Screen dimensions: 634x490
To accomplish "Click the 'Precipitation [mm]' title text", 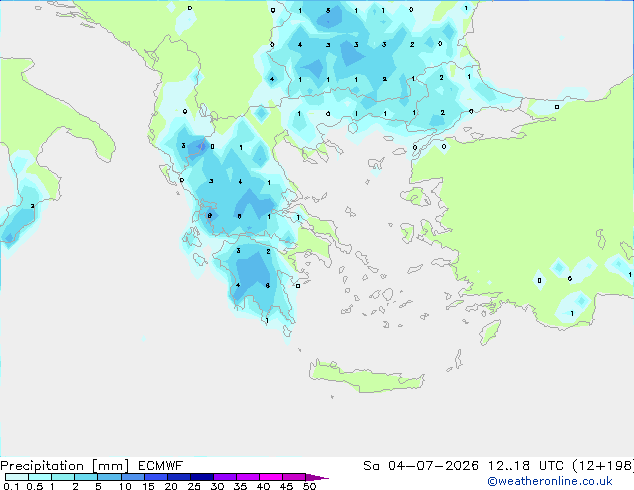I will 65,466.
